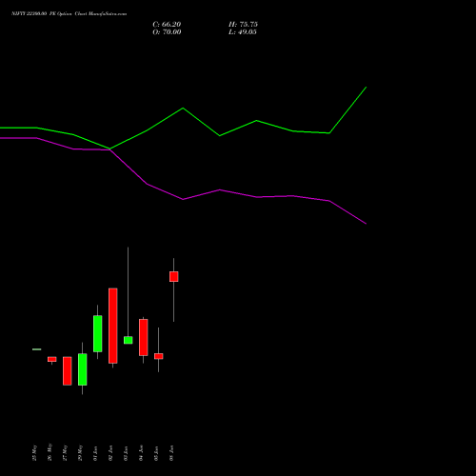Click the 27 May date label
Screen dimensions: 476x476
[65, 452]
